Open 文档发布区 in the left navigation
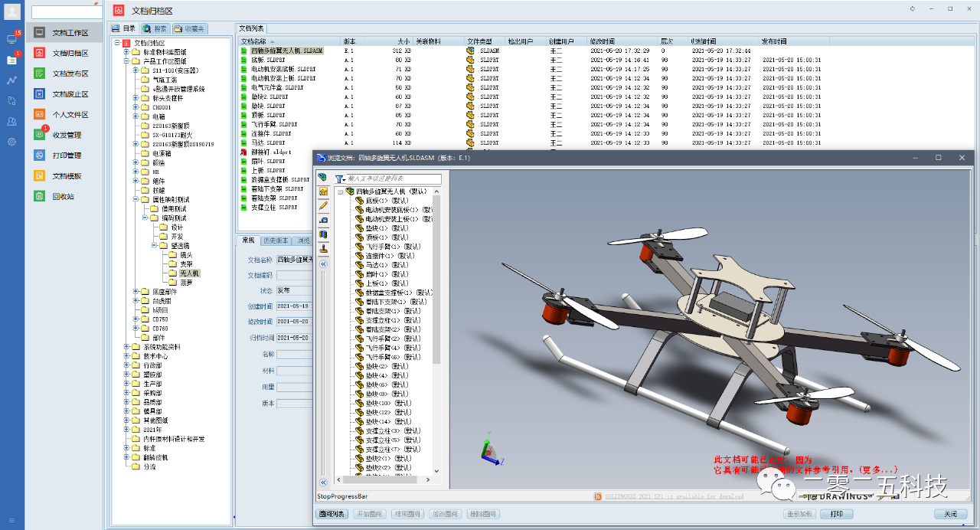This screenshot has width=980, height=530. click(x=40, y=74)
